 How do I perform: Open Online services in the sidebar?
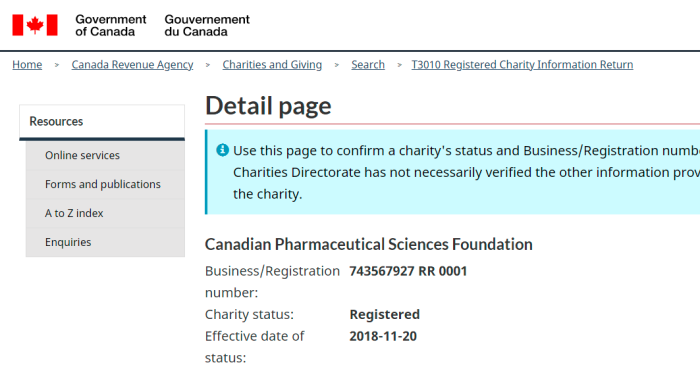click(105, 155)
